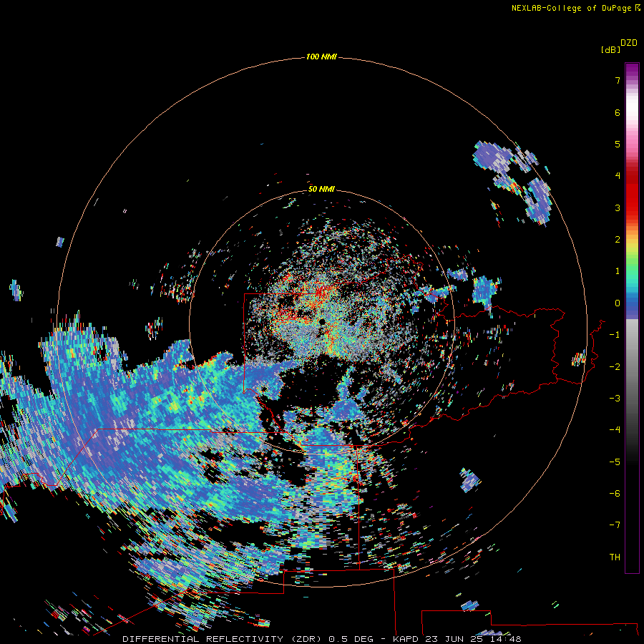Viewport: 644px width, 644px height.
Task: Click the ZDR color scale bar
Action: (632, 318)
